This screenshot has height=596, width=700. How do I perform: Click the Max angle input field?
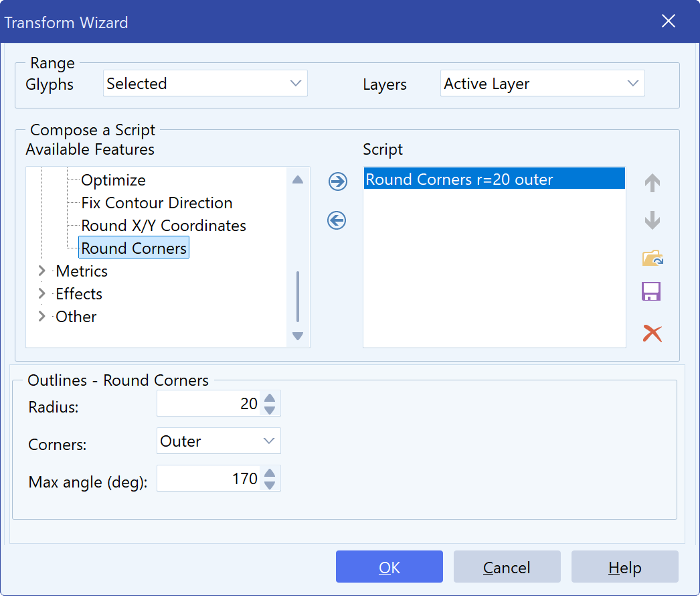click(x=208, y=479)
